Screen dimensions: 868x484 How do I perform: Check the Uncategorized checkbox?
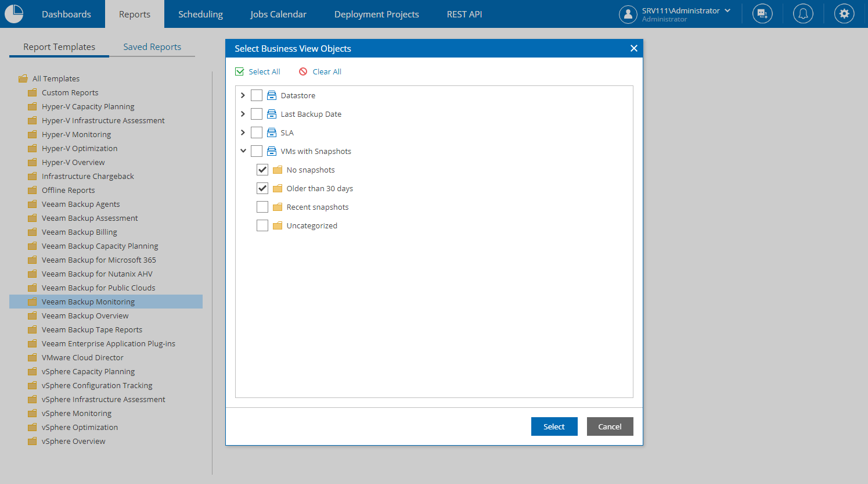click(x=262, y=225)
